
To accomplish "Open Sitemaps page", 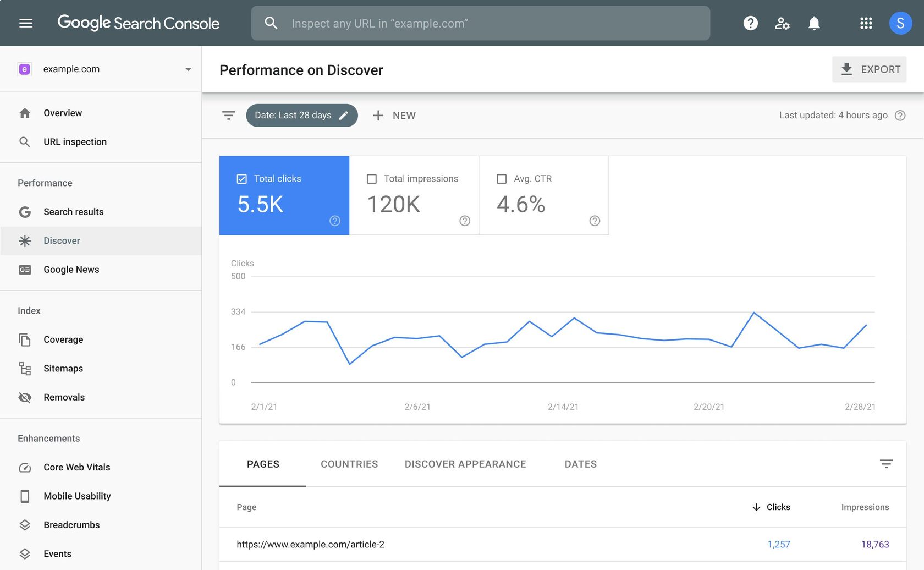I will [101, 369].
